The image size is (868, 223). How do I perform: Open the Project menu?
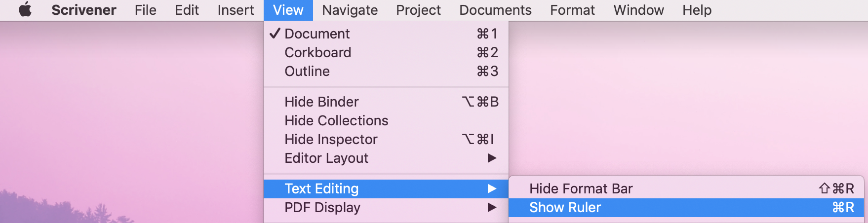pyautogui.click(x=418, y=10)
